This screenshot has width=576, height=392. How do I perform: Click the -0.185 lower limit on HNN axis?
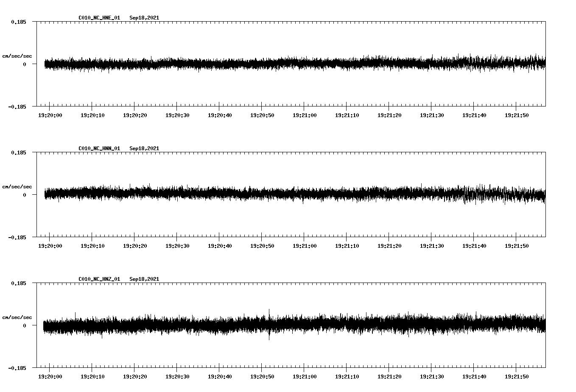pyautogui.click(x=17, y=238)
